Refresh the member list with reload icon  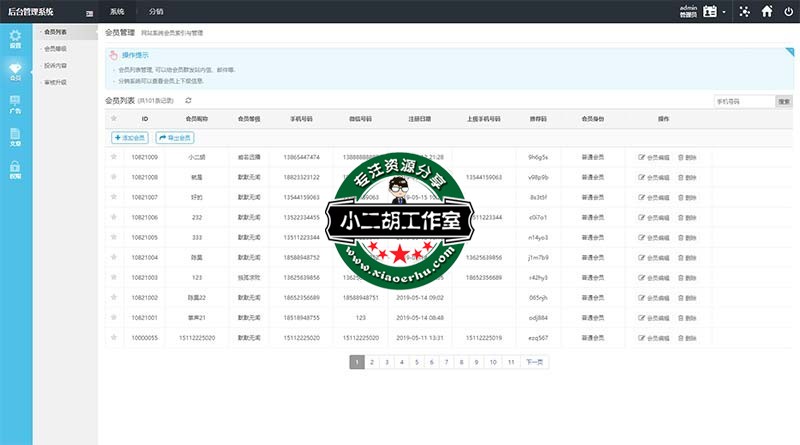[x=188, y=101]
